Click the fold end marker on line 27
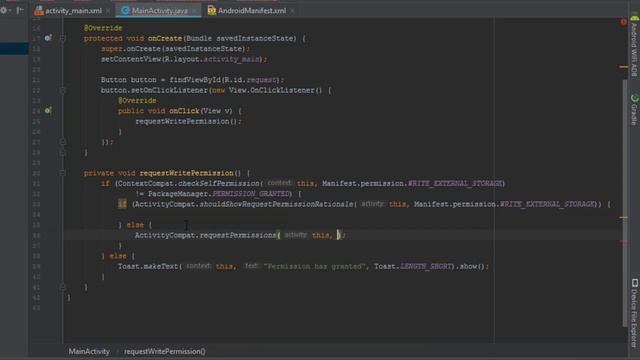640x360 pixels. point(63,142)
